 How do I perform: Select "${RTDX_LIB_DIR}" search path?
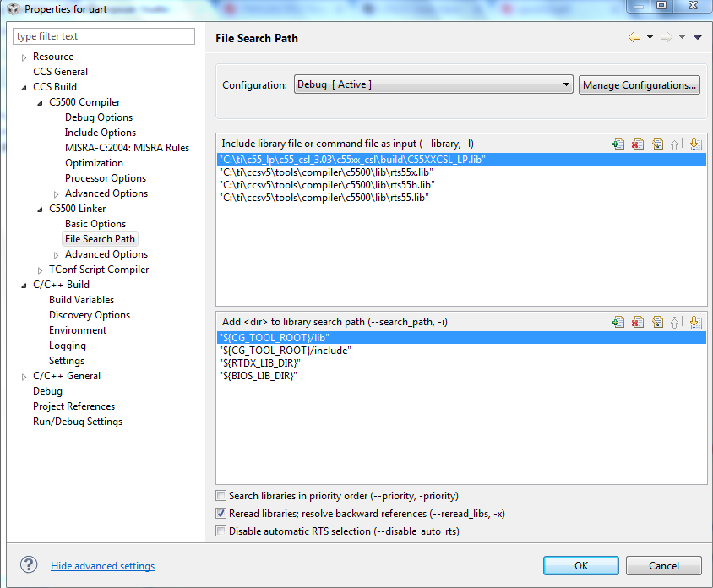coord(461,363)
